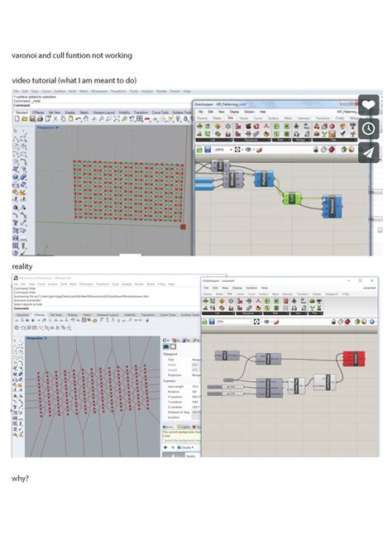Screen dimensions: 392x554
Task: Switch to the Sets tab in Grasshopper unnamed
Action: 230,294
